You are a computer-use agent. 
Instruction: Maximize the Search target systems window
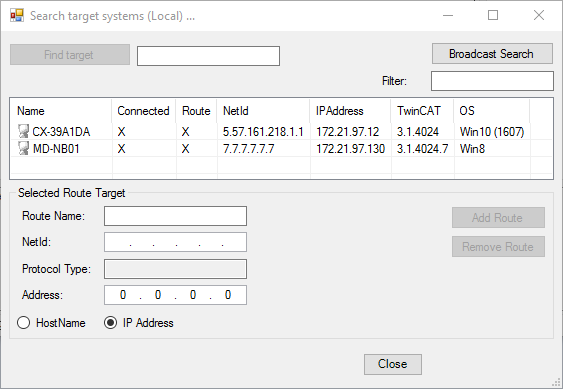click(493, 15)
